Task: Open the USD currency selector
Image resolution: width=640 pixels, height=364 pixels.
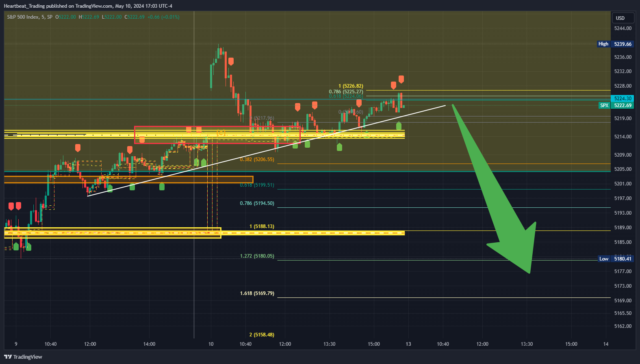Action: [623, 18]
